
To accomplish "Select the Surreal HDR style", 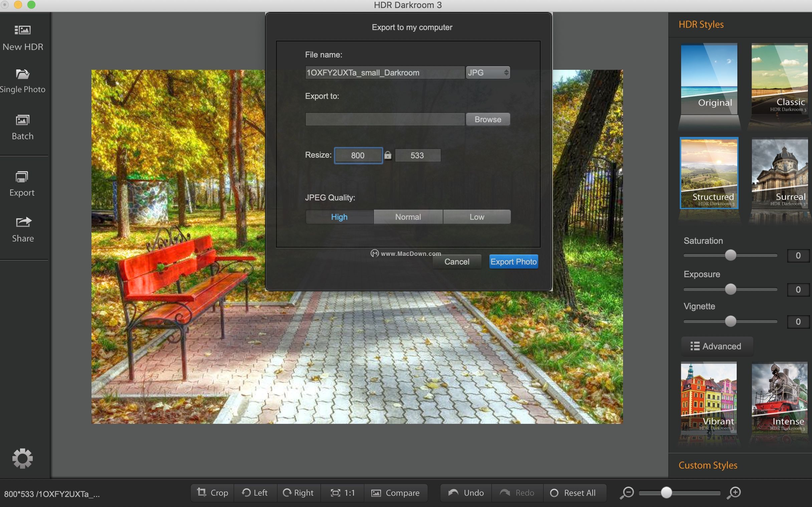I will click(780, 173).
